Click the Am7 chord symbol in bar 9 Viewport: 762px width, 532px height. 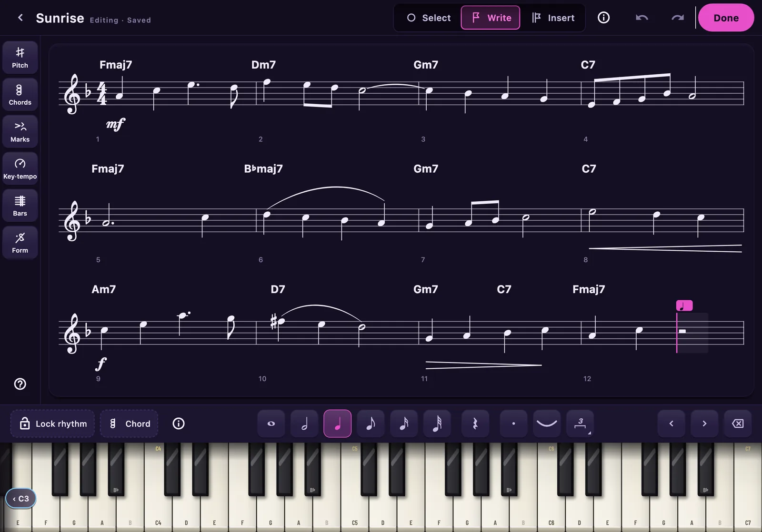tap(103, 289)
